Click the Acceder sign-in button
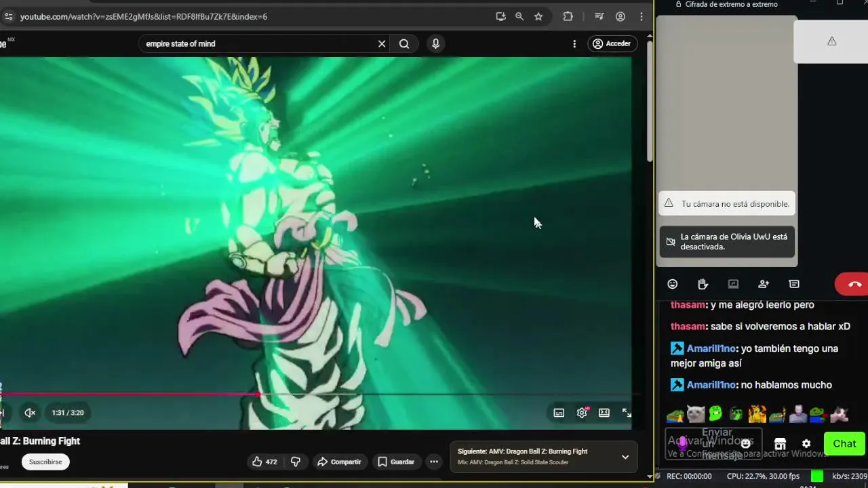 pos(612,43)
